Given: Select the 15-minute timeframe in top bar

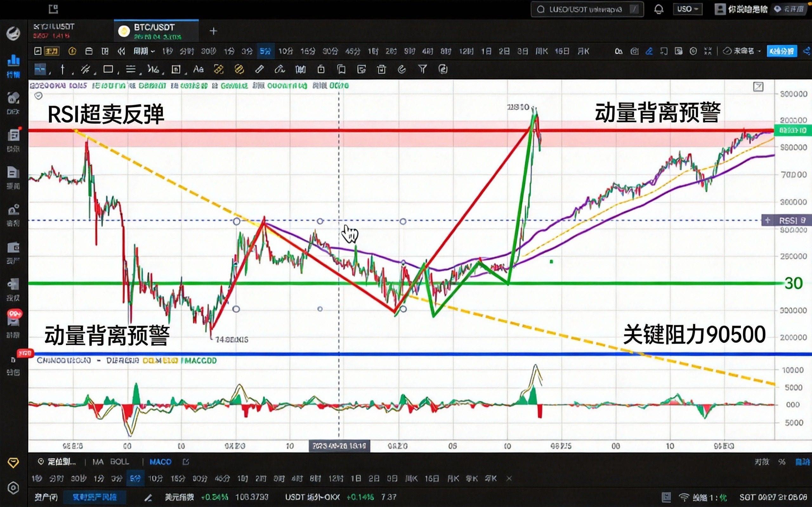Looking at the screenshot, I should click(x=308, y=51).
